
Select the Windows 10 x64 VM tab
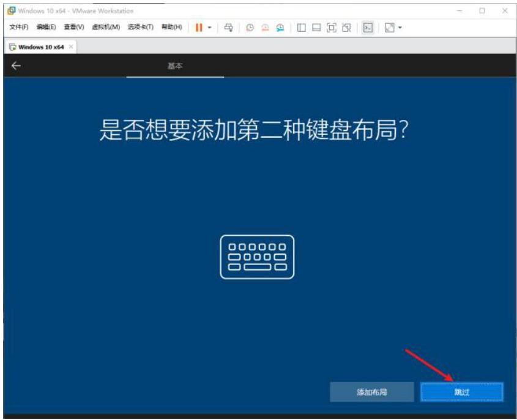pyautogui.click(x=40, y=47)
